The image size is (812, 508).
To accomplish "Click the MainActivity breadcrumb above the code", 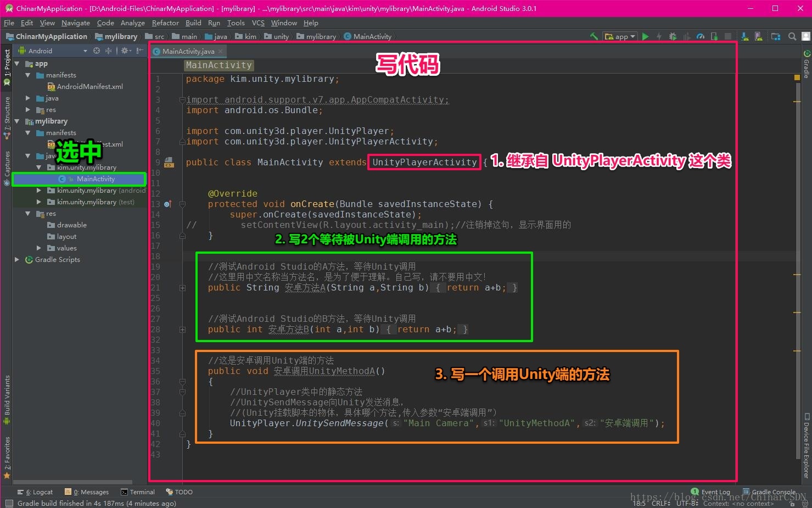I will [x=219, y=65].
